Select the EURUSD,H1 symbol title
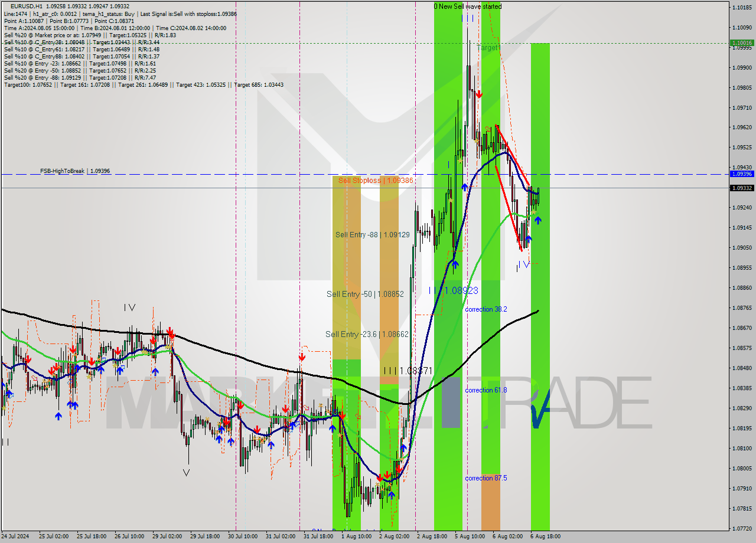This screenshot has width=756, height=543. (x=27, y=6)
